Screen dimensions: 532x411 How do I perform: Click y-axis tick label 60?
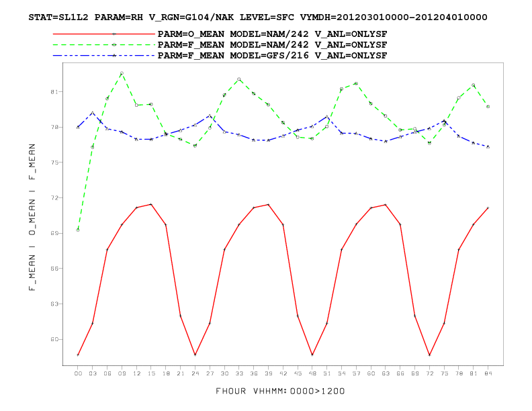point(54,339)
